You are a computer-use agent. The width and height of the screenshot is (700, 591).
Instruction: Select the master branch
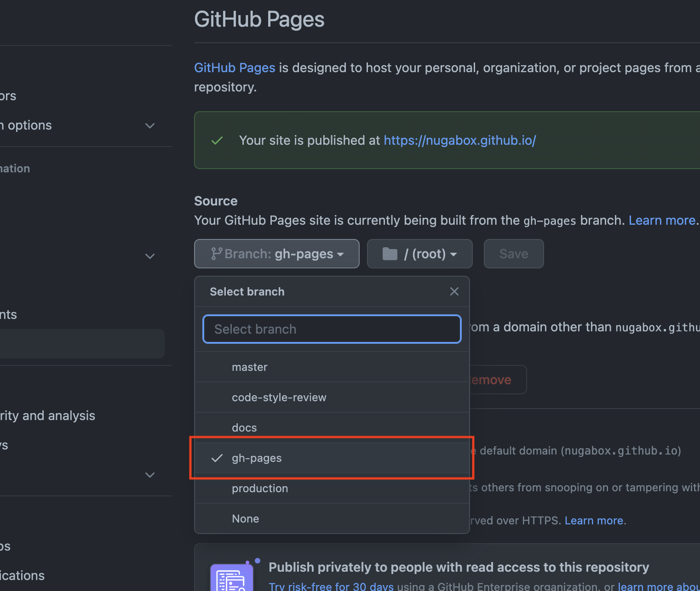[x=250, y=367]
